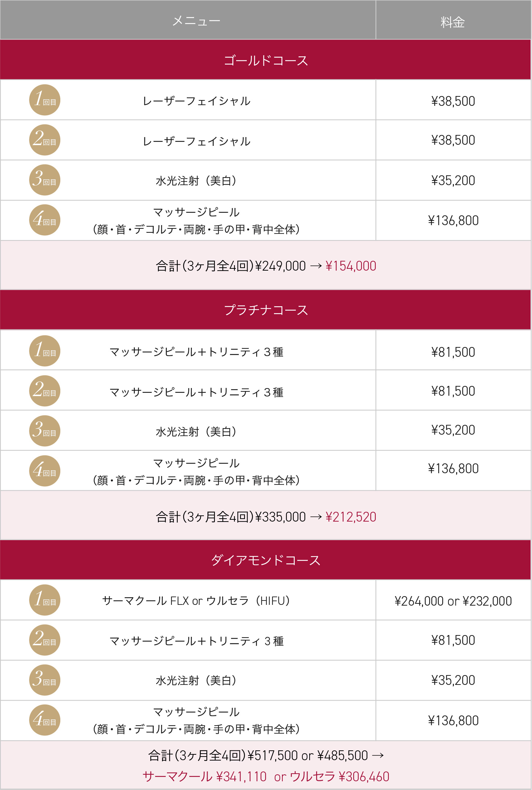Click the 1回目 badge in ゴールドコース
The width and height of the screenshot is (532, 790).
coord(45,100)
